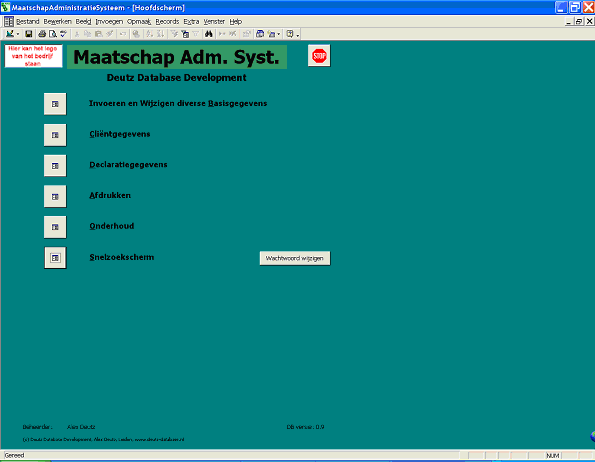This screenshot has width=595, height=462.
Task: Click the Copy toolbar icon
Action: pyautogui.click(x=87, y=34)
